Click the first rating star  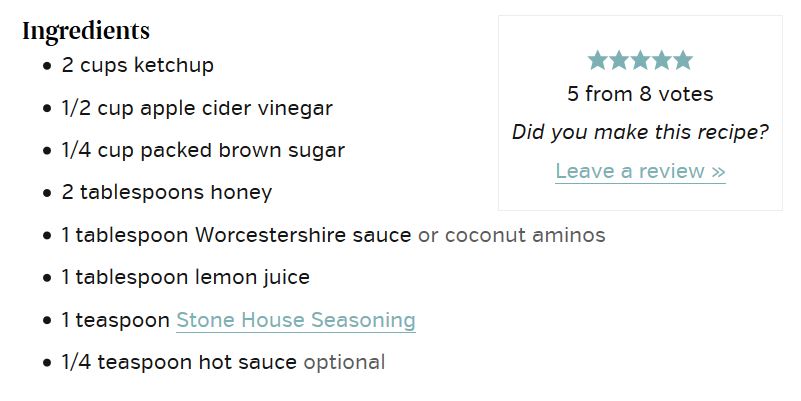click(x=597, y=60)
